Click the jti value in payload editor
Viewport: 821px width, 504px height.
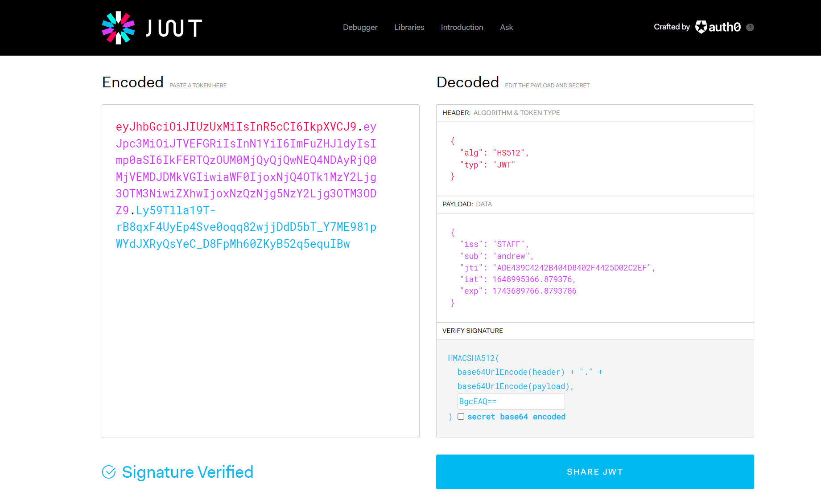tap(572, 268)
